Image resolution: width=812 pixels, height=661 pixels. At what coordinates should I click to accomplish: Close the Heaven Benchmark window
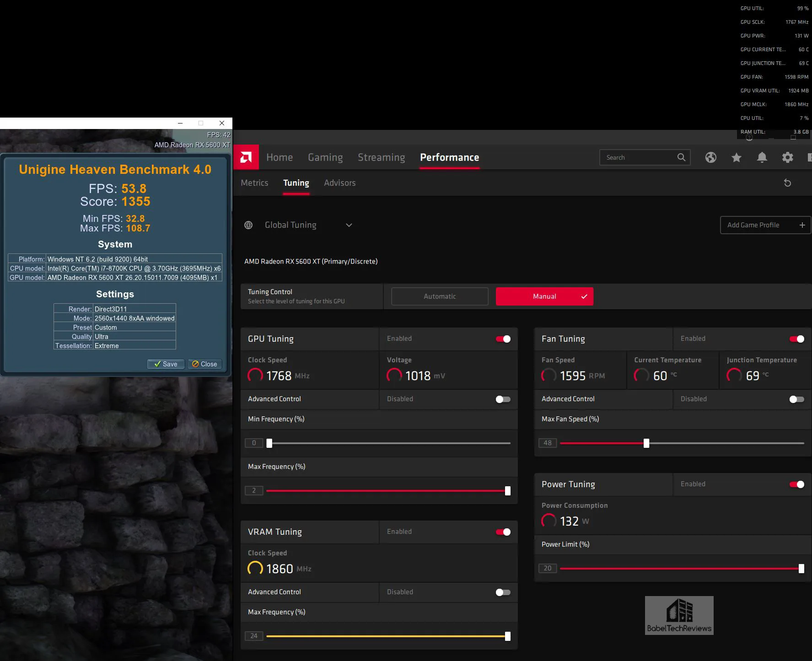(x=222, y=123)
